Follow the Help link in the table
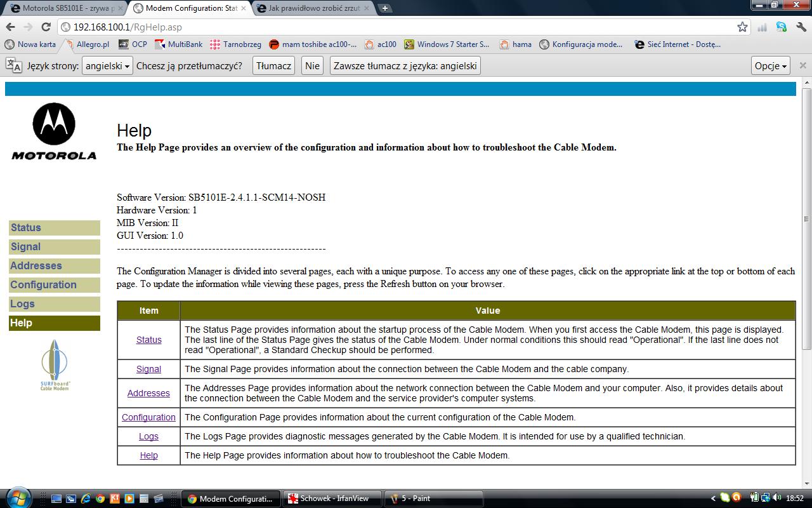The height and width of the screenshot is (508, 812). [149, 455]
